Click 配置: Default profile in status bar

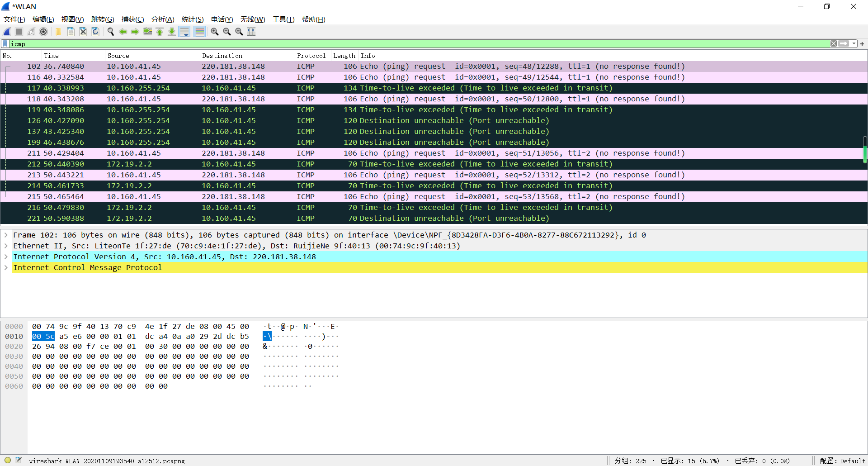pos(842,461)
